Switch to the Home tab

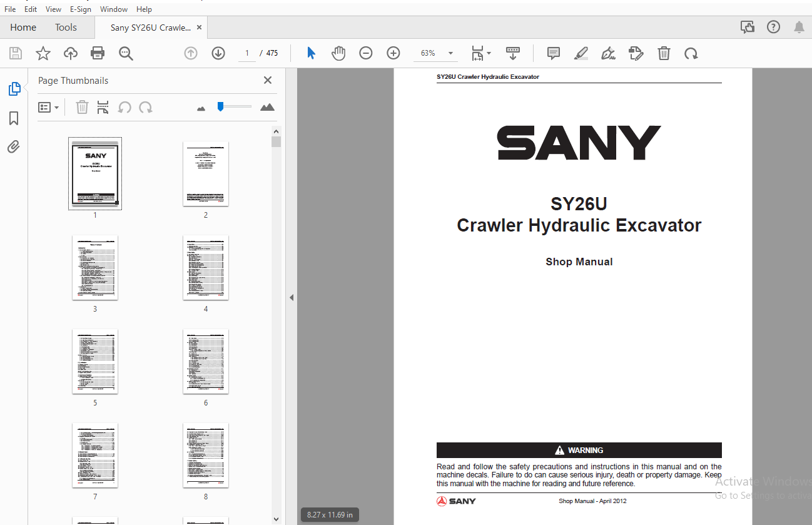23,28
